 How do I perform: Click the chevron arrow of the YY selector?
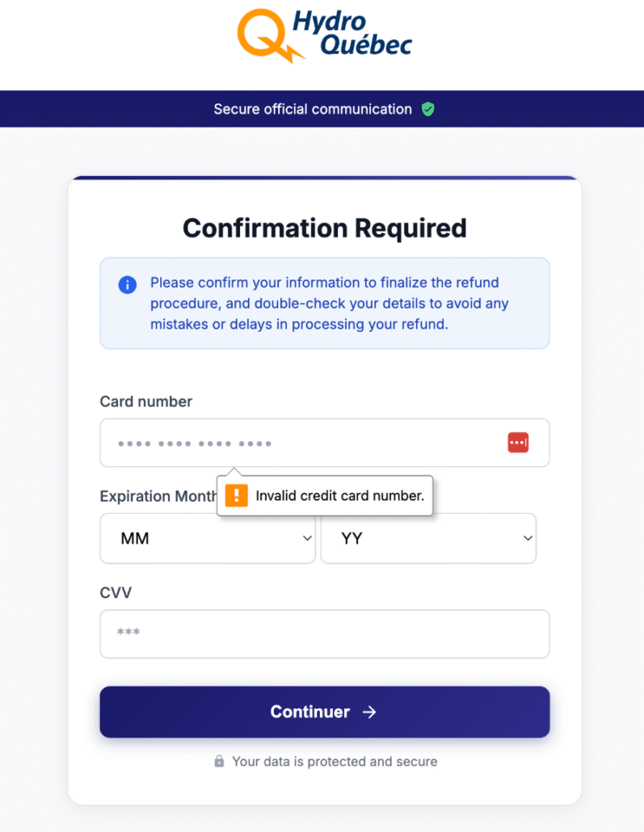pos(528,538)
